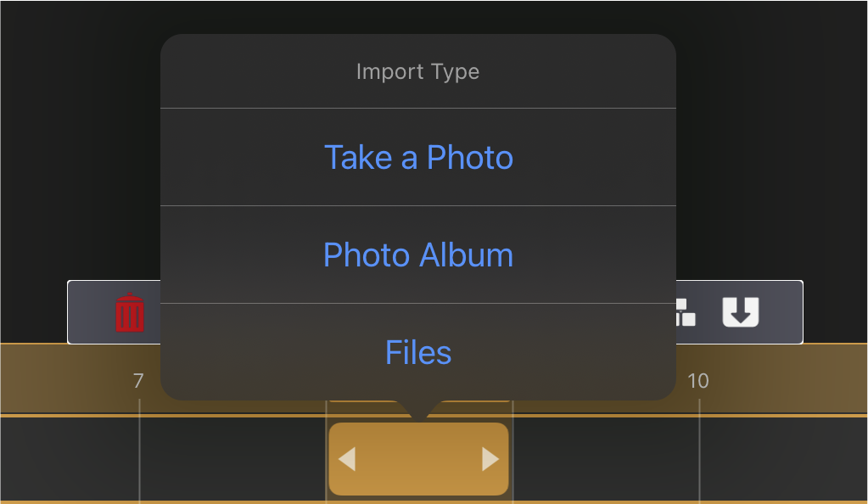Delete selection with red trash icon

pyautogui.click(x=130, y=312)
